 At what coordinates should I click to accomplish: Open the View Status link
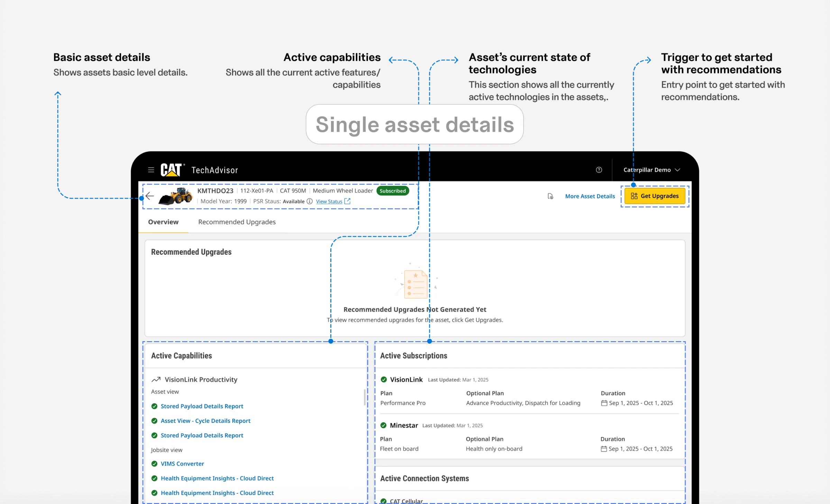pyautogui.click(x=329, y=202)
